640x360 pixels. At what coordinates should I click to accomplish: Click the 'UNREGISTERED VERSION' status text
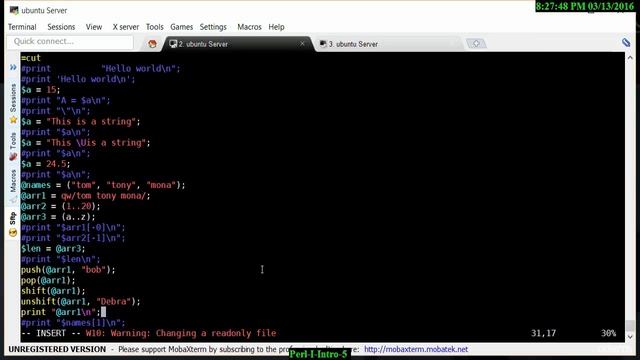coord(57,349)
